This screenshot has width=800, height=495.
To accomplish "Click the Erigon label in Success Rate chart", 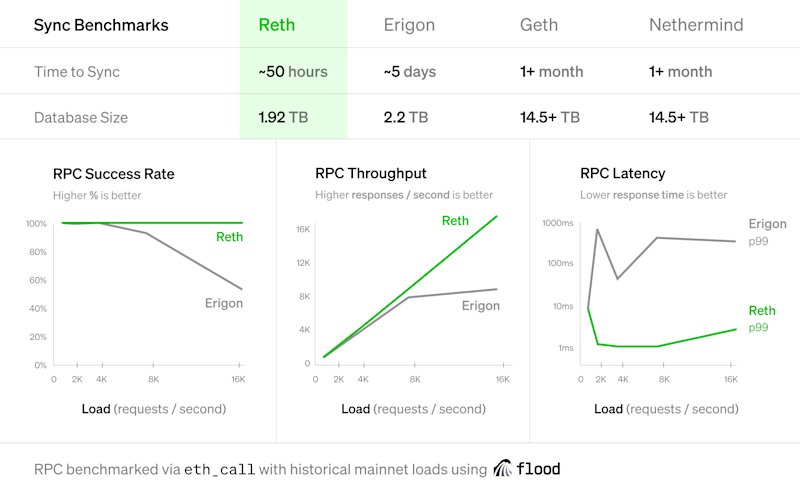I will pos(224,304).
